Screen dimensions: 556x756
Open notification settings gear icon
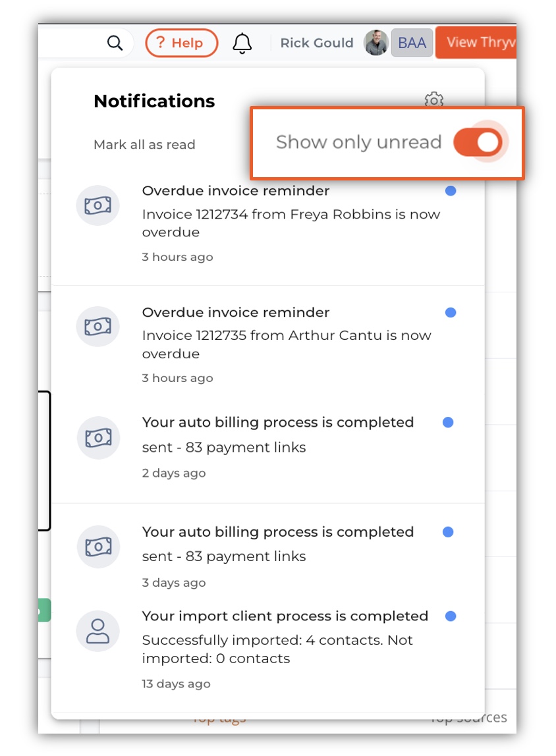[434, 99]
